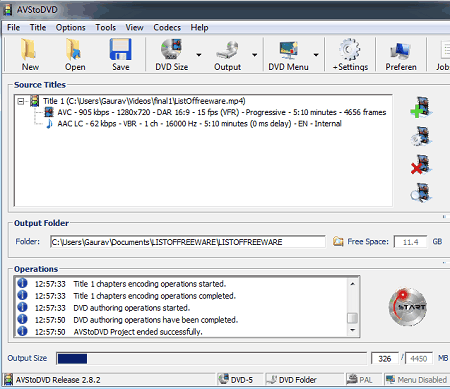Click the Output Size progress bar
450x389 pixels.
[x=211, y=359]
